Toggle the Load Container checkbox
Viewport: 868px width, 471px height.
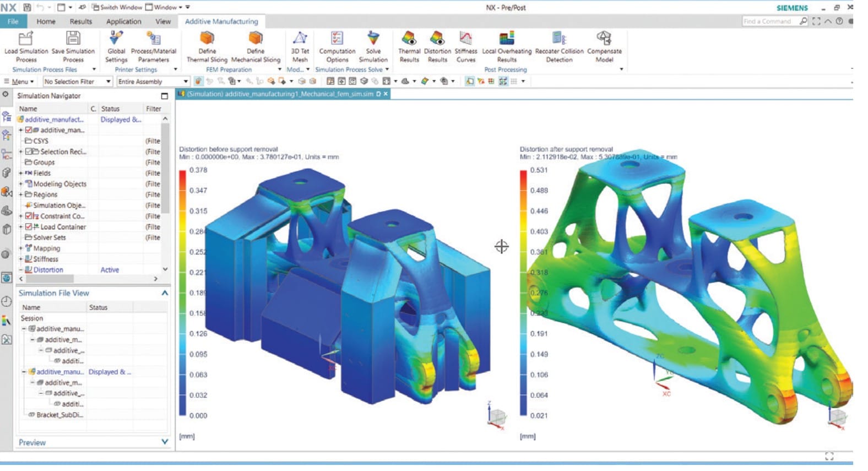point(29,226)
